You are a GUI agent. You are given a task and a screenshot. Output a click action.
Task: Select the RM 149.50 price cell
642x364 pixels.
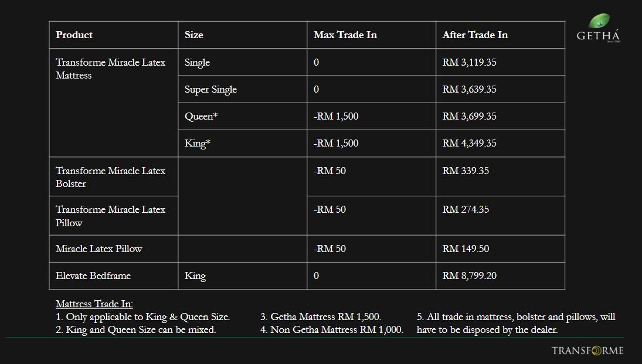(466, 249)
